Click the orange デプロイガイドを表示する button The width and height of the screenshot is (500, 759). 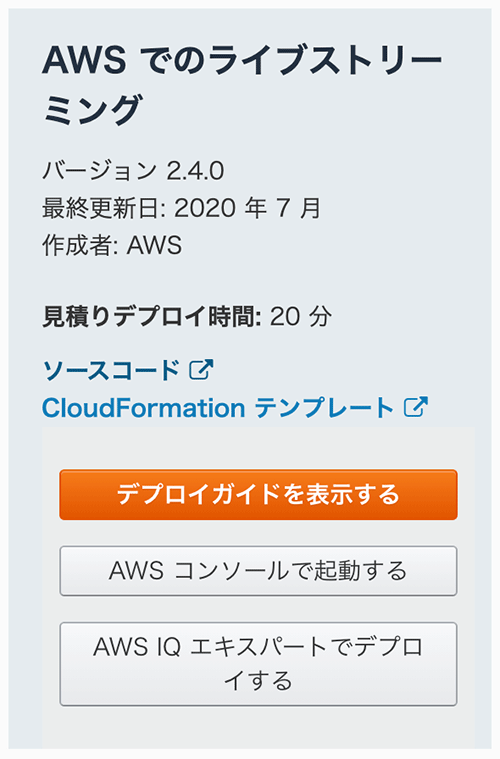(258, 494)
